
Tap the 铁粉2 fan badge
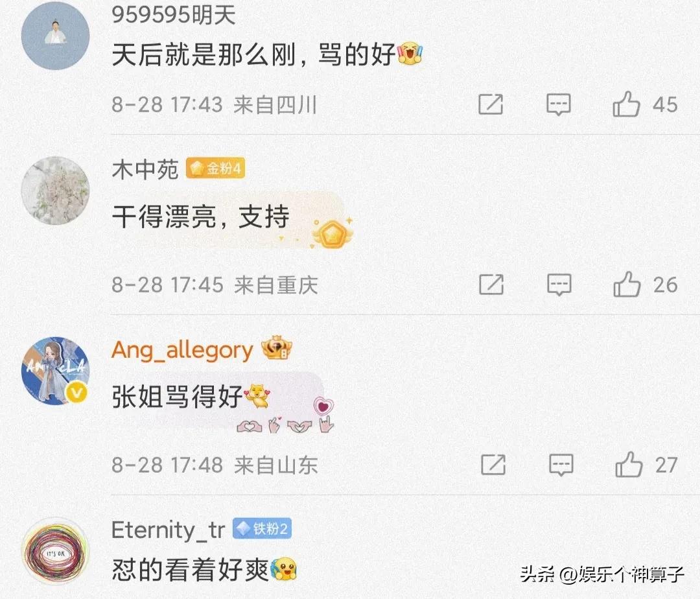tap(262, 529)
